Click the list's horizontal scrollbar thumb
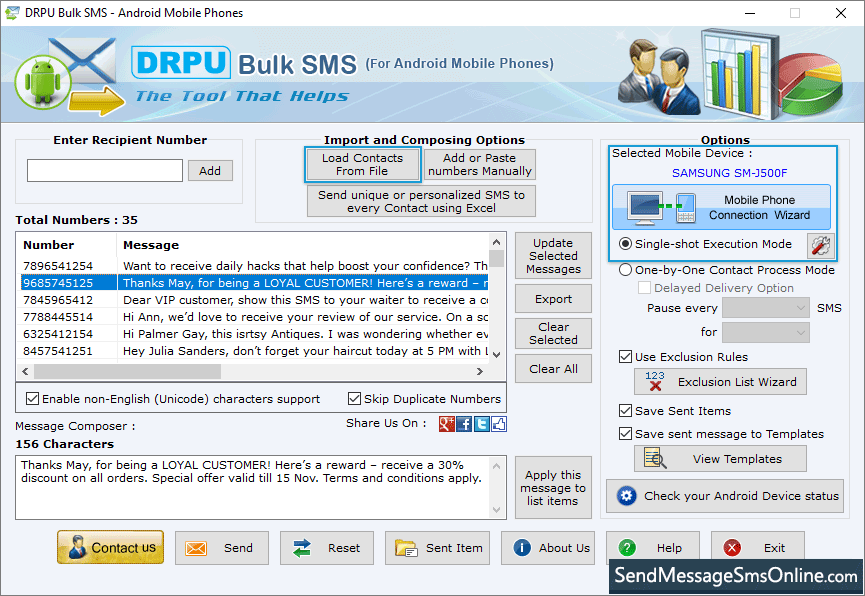 [127, 371]
